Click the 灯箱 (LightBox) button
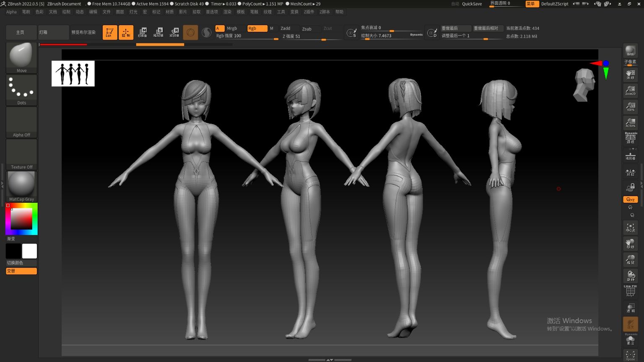This screenshot has height=362, width=644. (53, 32)
